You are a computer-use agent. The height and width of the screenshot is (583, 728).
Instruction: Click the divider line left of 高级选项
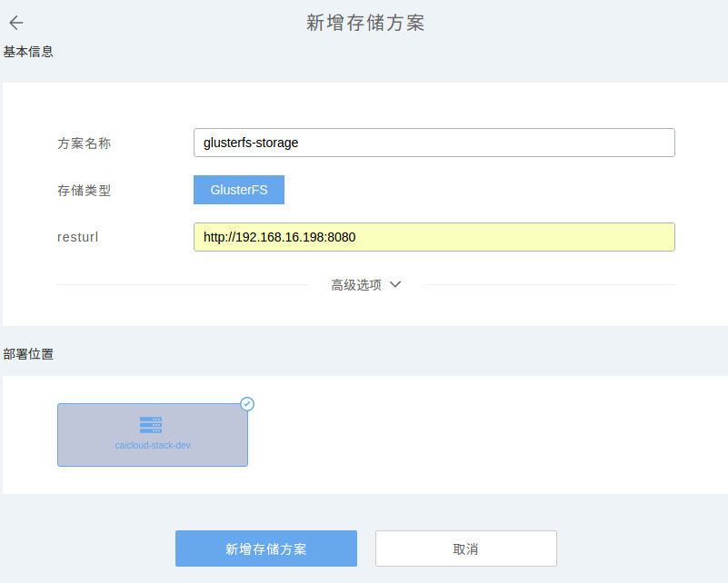(182, 284)
